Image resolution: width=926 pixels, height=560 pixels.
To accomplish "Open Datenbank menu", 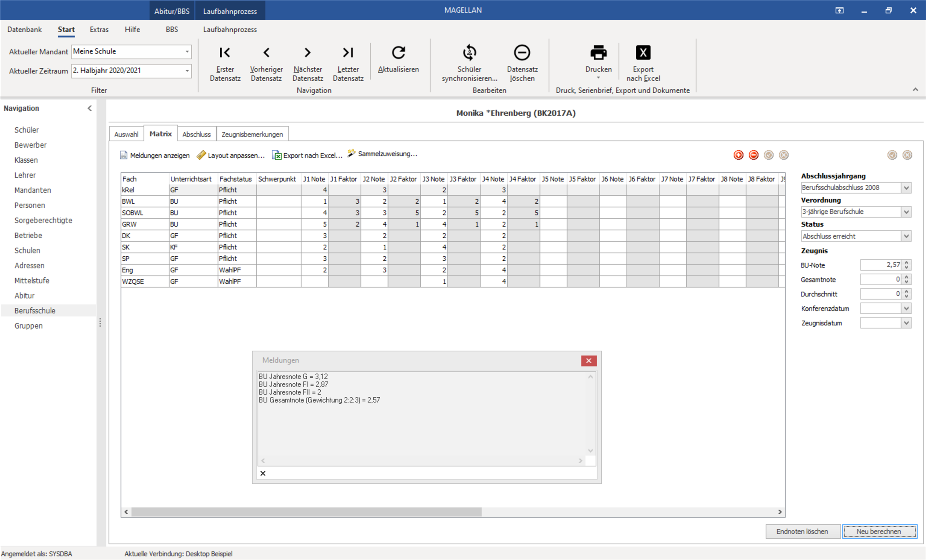I will tap(25, 29).
